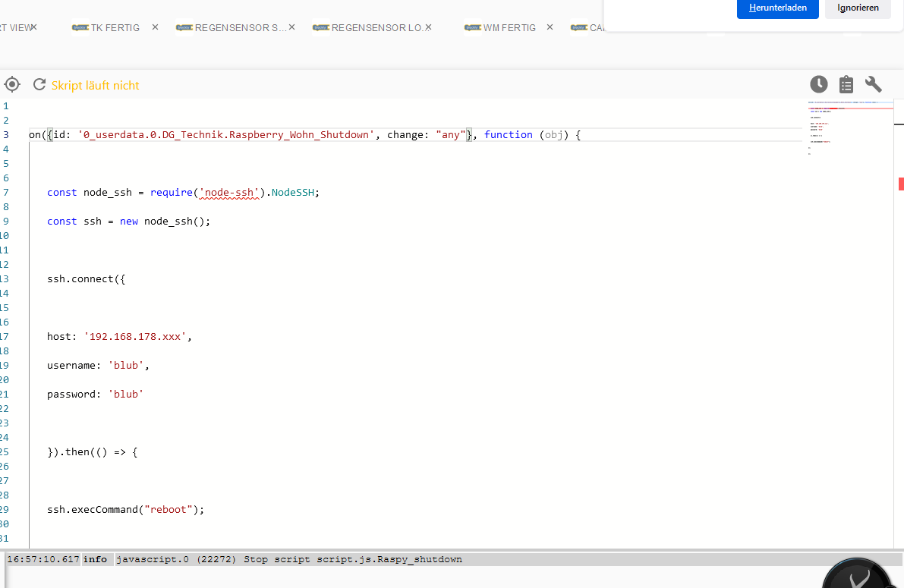Open the partially visible CA... tab

(x=587, y=27)
